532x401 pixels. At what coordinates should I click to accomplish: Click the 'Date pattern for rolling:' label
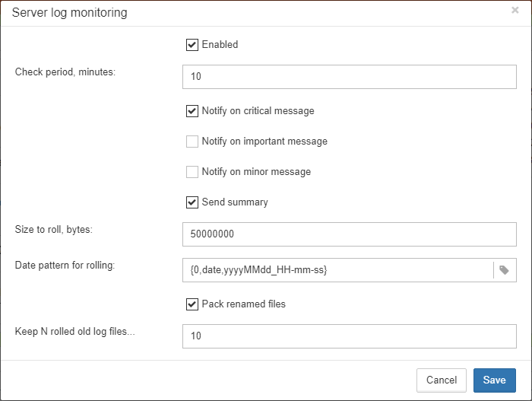click(65, 266)
